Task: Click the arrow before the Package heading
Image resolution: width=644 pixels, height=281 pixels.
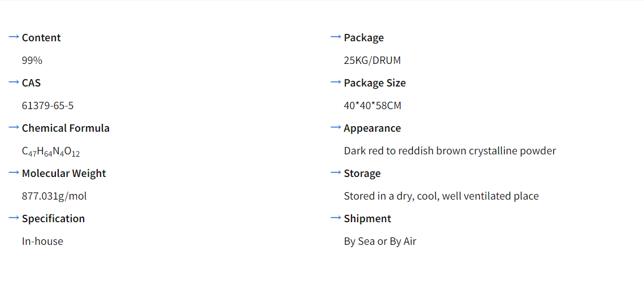Action: point(336,37)
